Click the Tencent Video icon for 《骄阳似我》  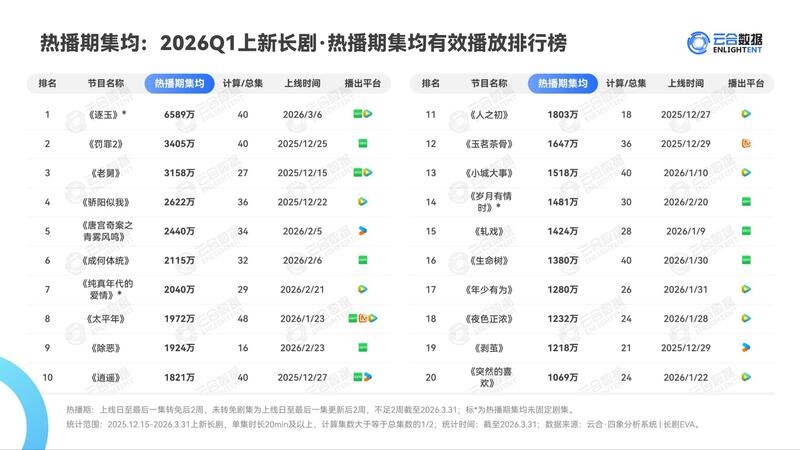(362, 202)
